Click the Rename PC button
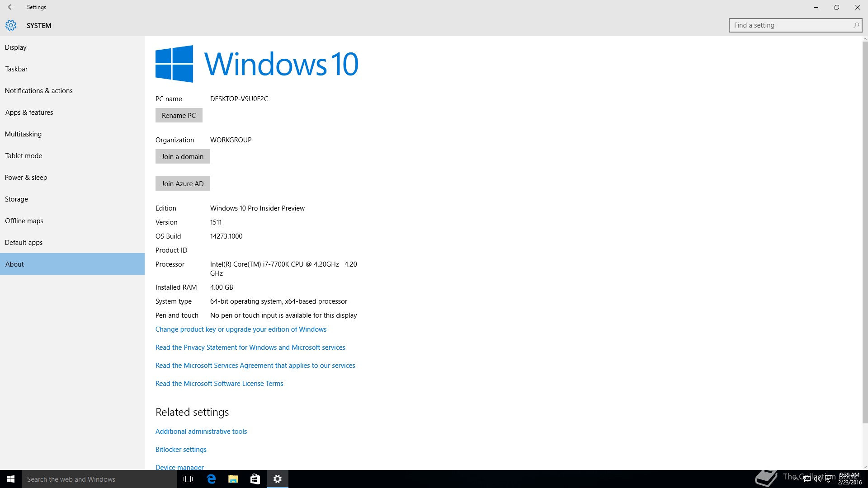This screenshot has height=488, width=868. click(179, 115)
